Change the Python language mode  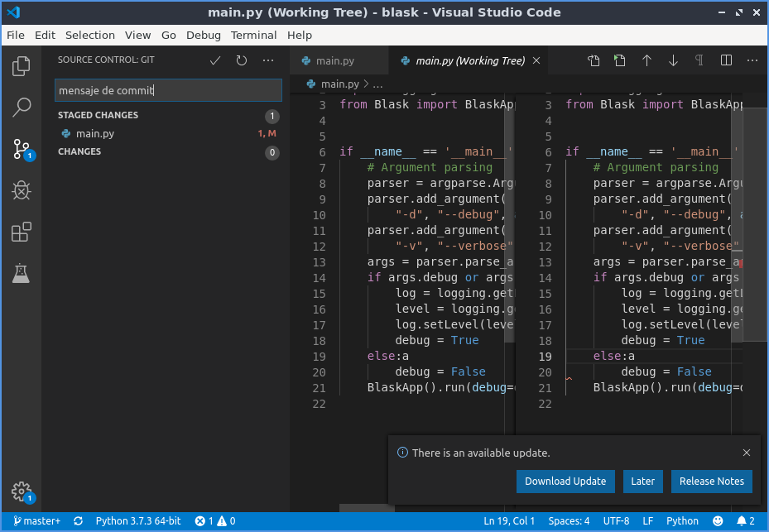(682, 520)
